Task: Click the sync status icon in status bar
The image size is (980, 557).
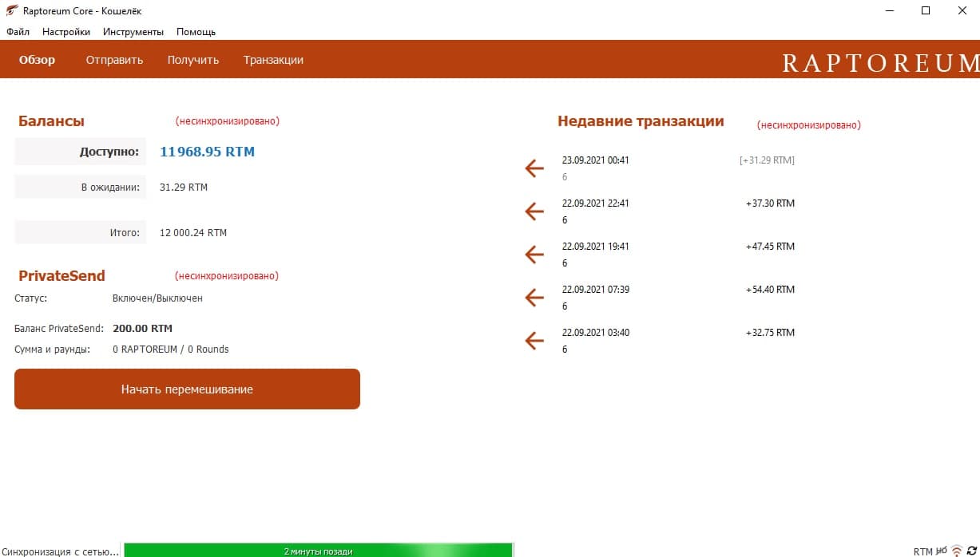Action: [971, 551]
